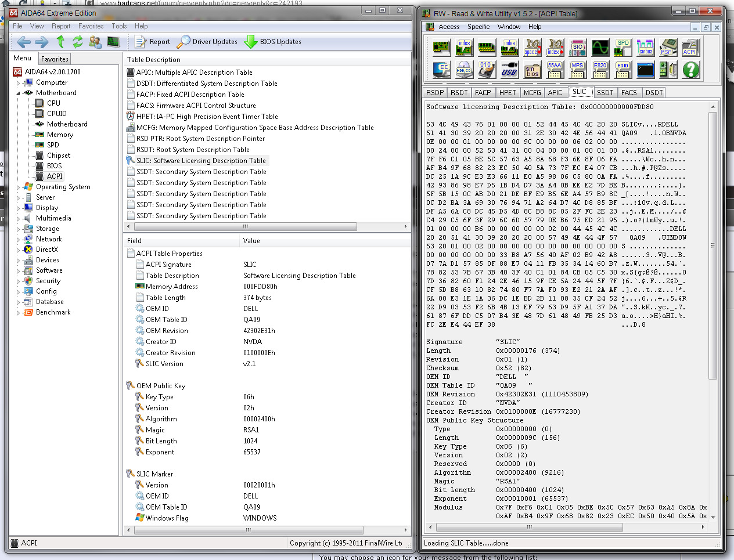Open the Embedded Controller (EC) icon
Screen dimensions: 734x560
coord(441,70)
